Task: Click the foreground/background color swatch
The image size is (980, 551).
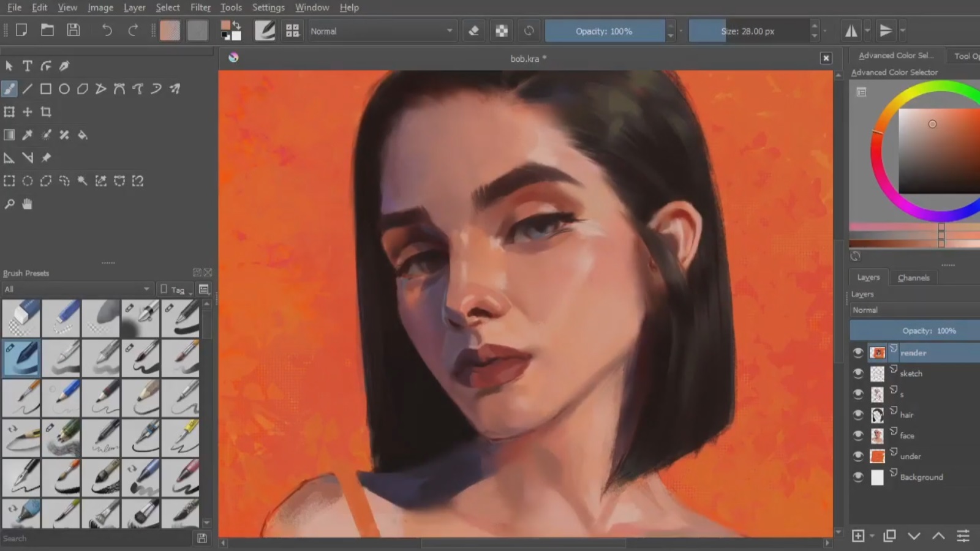Action: coord(231,31)
